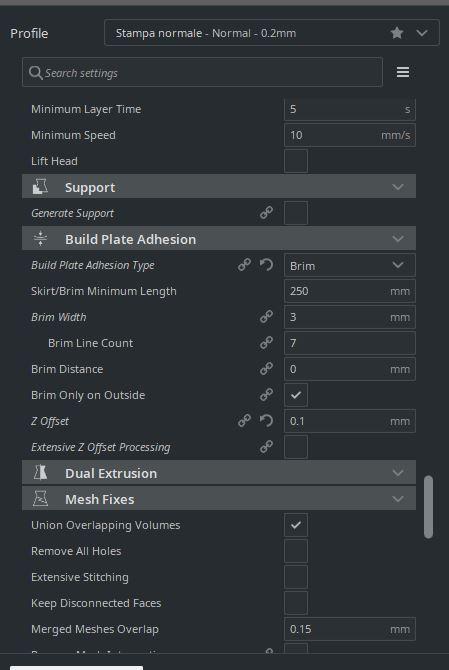
Task: Enable the Lift Head checkbox
Action: [x=296, y=161]
